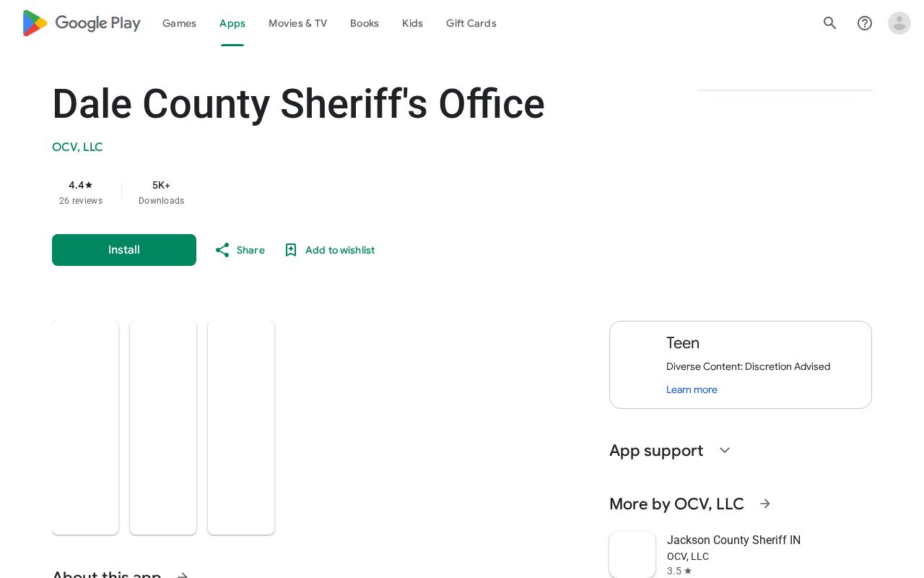Image resolution: width=924 pixels, height=578 pixels.
Task: Open the Books tab
Action: pyautogui.click(x=365, y=23)
